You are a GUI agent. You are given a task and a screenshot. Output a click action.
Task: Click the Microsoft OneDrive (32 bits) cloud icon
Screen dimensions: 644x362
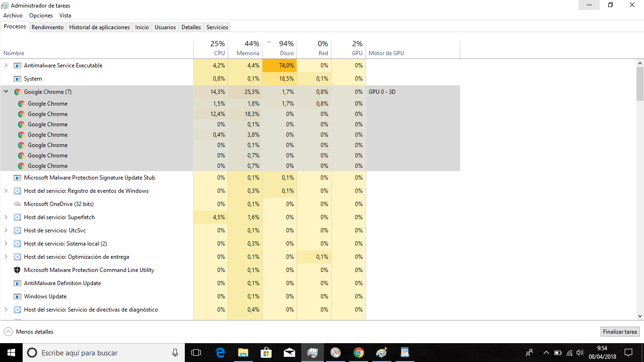coord(17,204)
